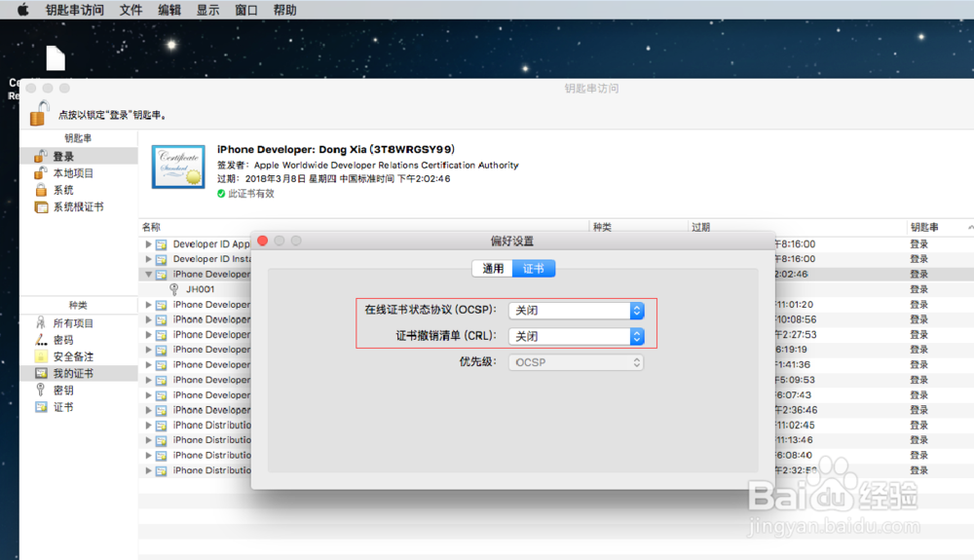Open the 显示 menu
The image size is (974, 560).
[207, 10]
